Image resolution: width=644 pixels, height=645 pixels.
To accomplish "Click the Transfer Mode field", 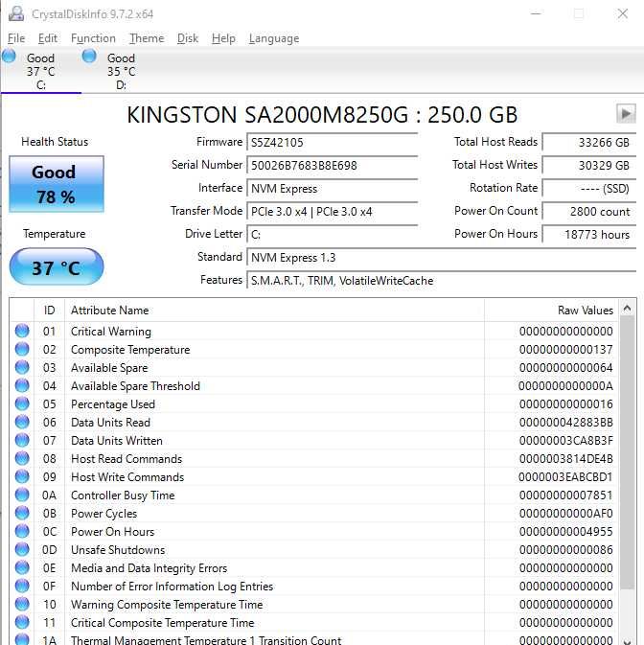I will pos(333,212).
